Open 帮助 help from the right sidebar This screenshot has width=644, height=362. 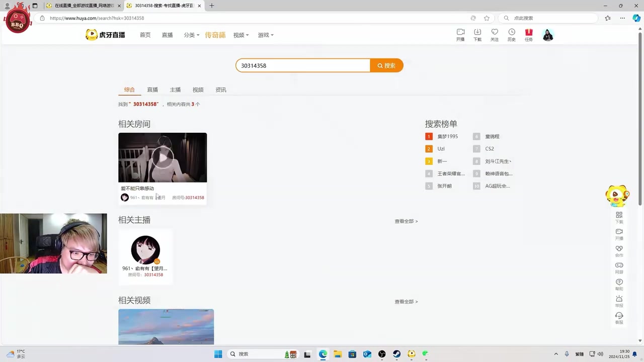619,284
